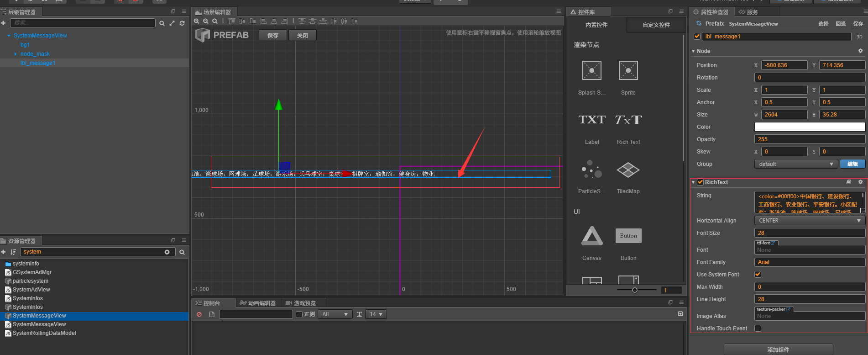Click the expand-all arrows icon in hierarchy panel
The height and width of the screenshot is (355, 868).
[172, 23]
